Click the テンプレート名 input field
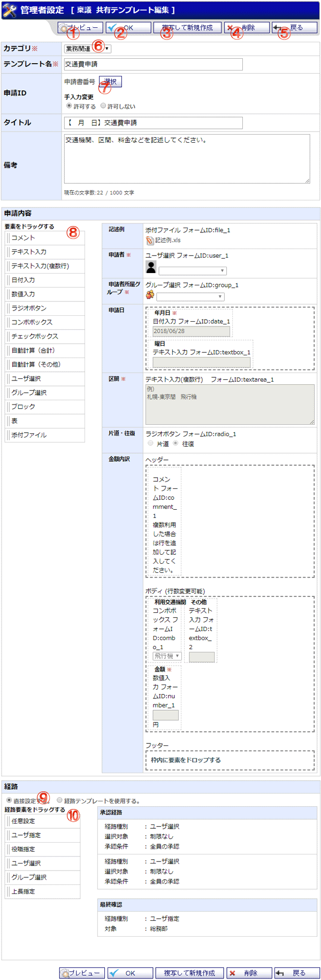The height and width of the screenshot is (980, 321). [153, 64]
